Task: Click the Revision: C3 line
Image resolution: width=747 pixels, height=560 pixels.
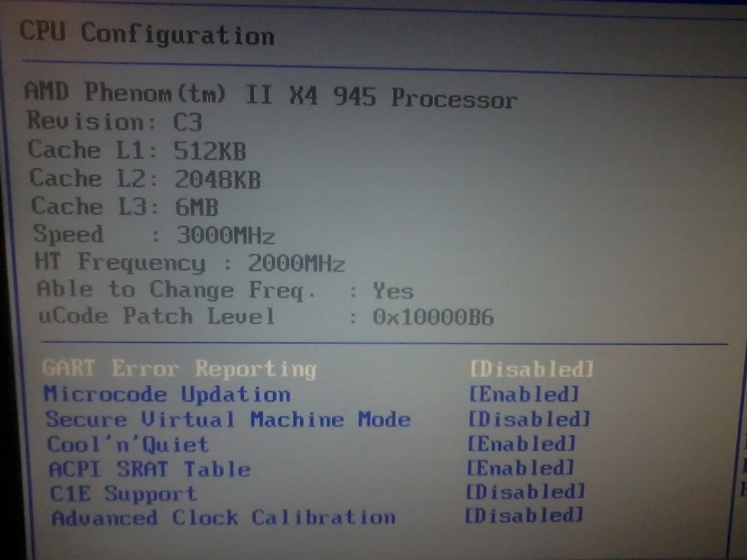Action: (x=114, y=121)
